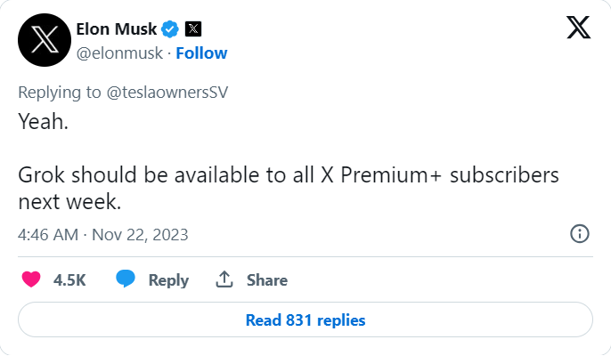Click the blue reply speech bubble icon
The height and width of the screenshot is (364, 611).
(x=126, y=279)
